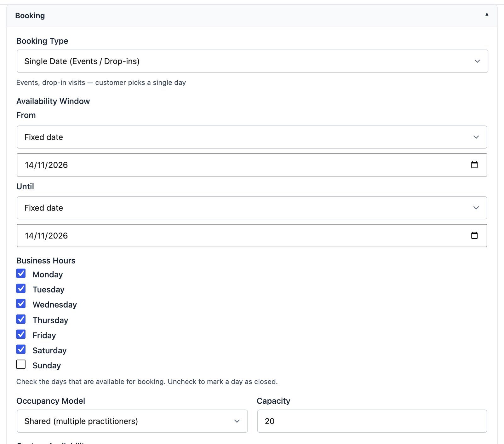Click the 'Events, drop-in visits' help text
504x444 pixels.
click(x=101, y=83)
